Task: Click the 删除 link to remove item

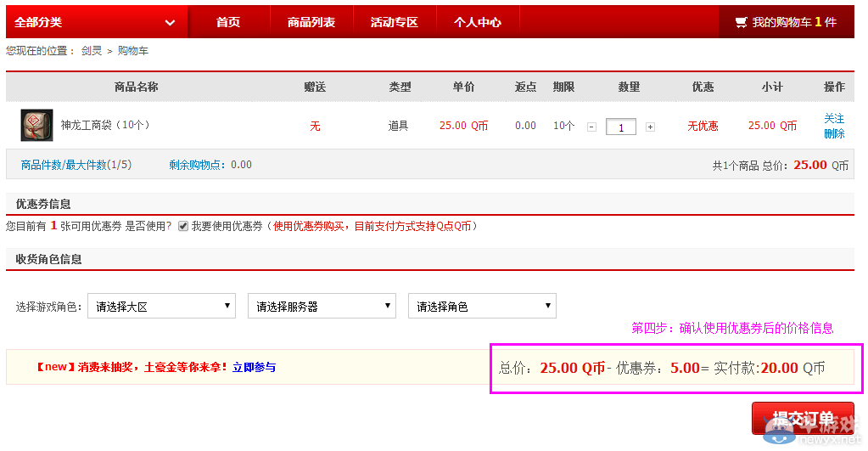Action: point(834,133)
